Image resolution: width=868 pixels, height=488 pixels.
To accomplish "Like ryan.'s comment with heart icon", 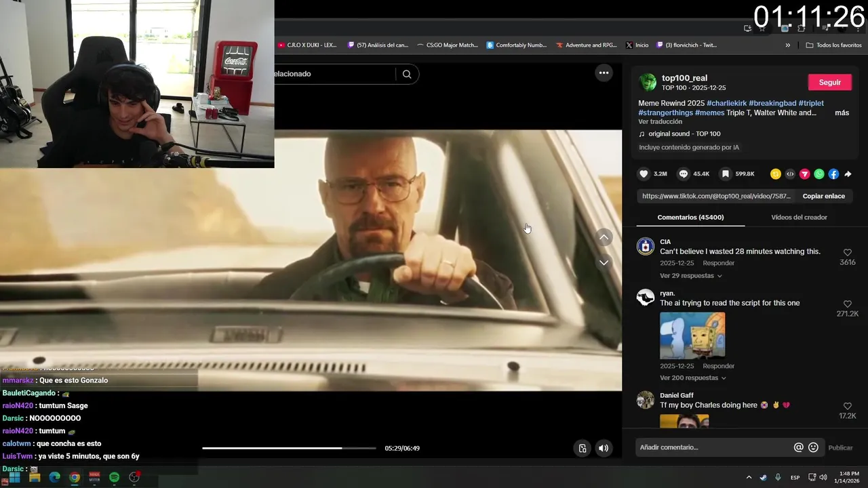I will 848,304.
